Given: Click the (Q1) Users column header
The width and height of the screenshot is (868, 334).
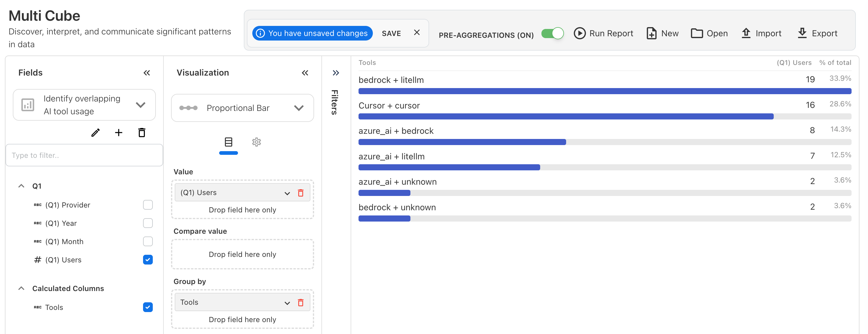Looking at the screenshot, I should 794,63.
